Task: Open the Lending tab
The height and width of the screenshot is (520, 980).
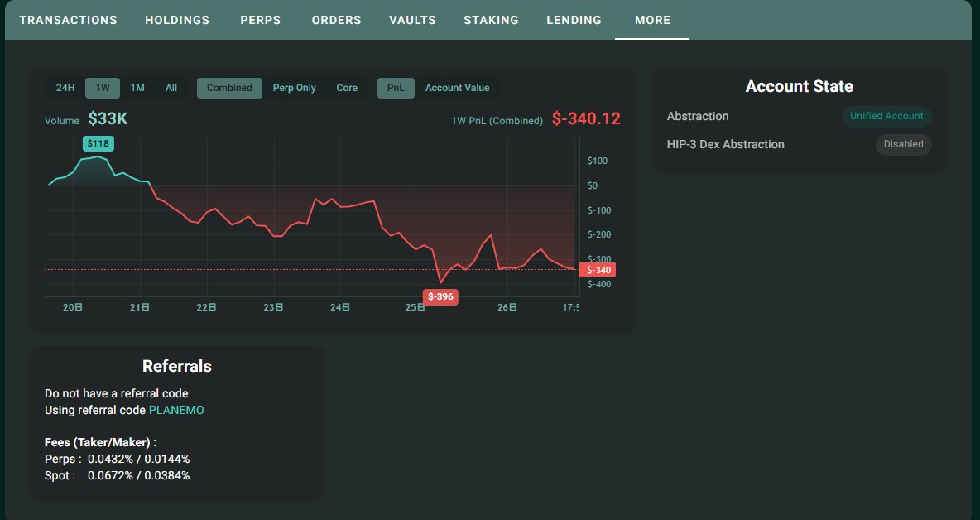Action: pos(574,20)
